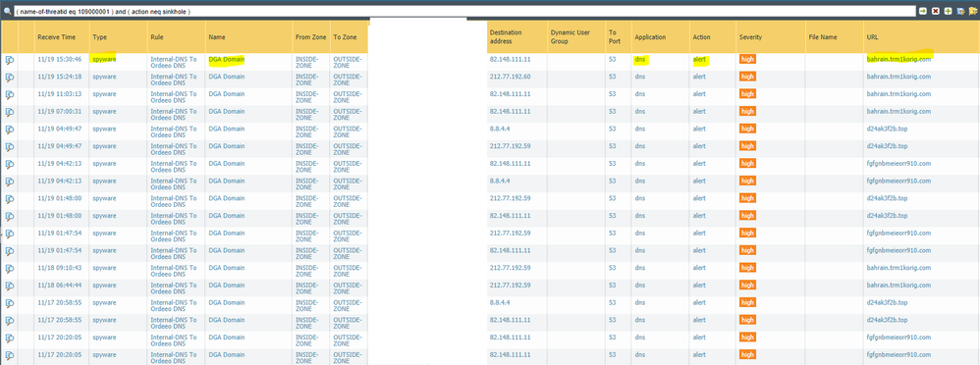Open log details icon for 11/18 09:10:43 row

(x=10, y=269)
